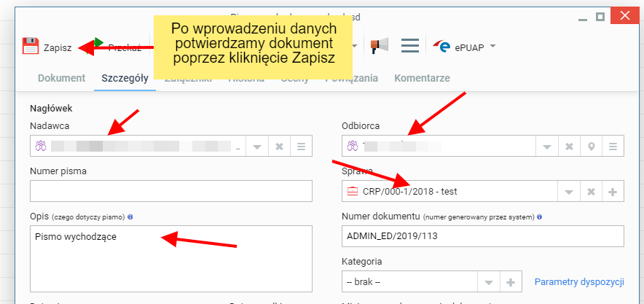The width and height of the screenshot is (644, 304).
Task: Click the Numer dokumentu field ADMIN_ED/2019/113
Action: tap(482, 236)
